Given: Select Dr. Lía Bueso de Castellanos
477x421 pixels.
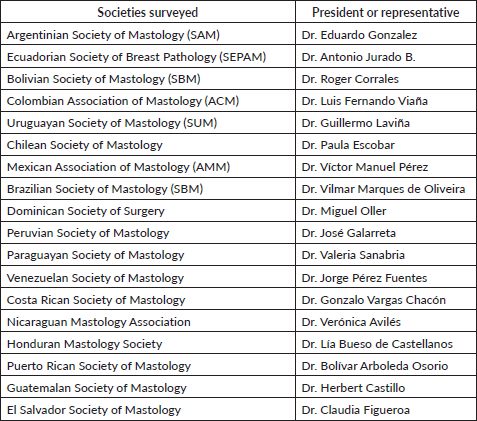Looking at the screenshot, I should pos(377,344).
